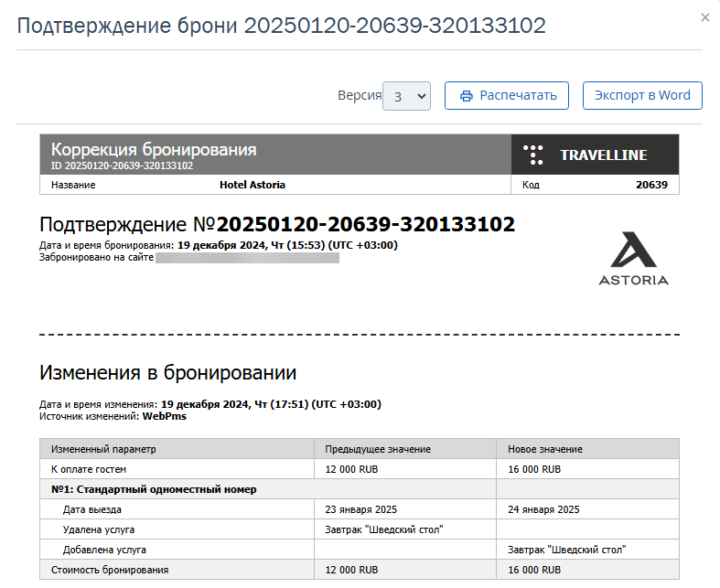This screenshot has width=720, height=588.
Task: Click ID 20250120-20639-320133102 in grey header
Action: click(x=122, y=166)
